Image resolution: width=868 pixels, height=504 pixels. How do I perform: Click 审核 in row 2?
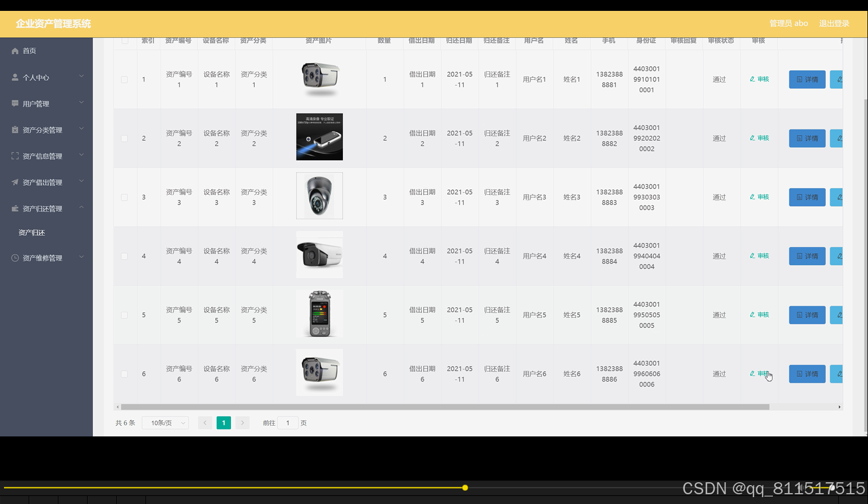point(759,138)
